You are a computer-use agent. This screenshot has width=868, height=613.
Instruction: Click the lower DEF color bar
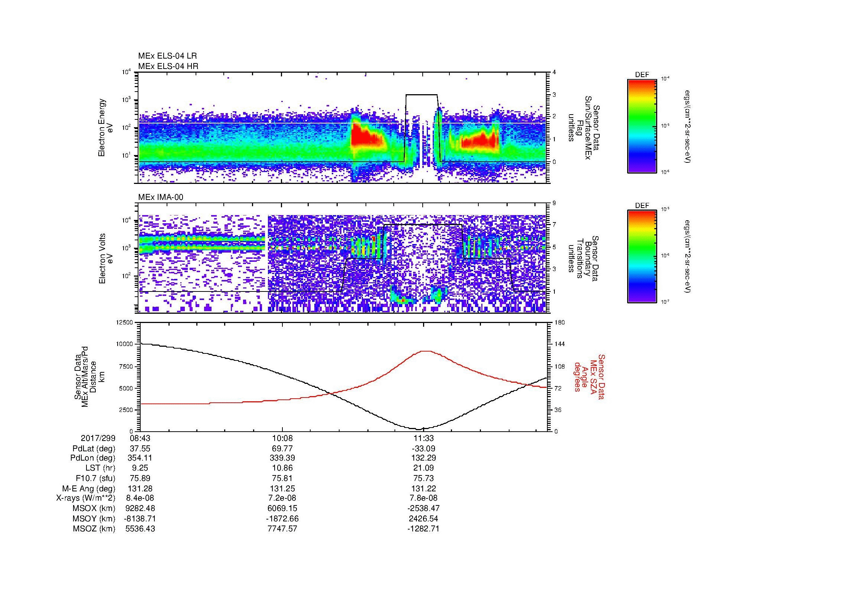click(642, 257)
